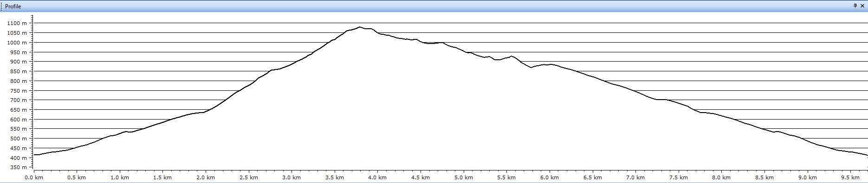Viewport: 868px width, 183px height.
Task: Click the small bump near 5.5 km
Action: [x=511, y=56]
